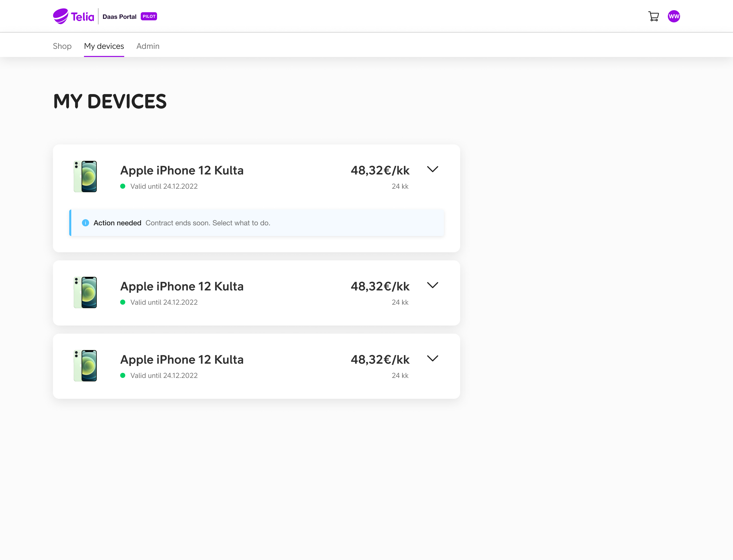
Task: Expand the second Apple iPhone 12 Kulta card
Action: pyautogui.click(x=432, y=285)
